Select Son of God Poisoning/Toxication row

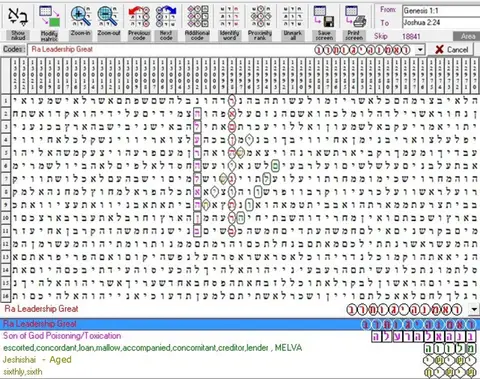[240, 336]
